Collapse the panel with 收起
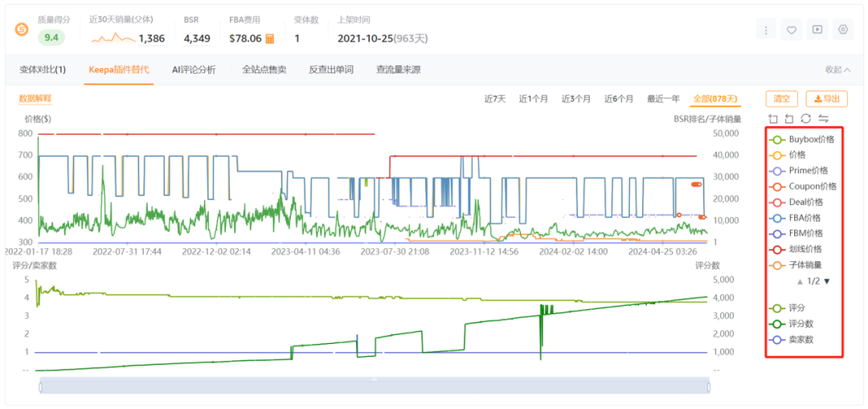Image resolution: width=868 pixels, height=409 pixels. (838, 70)
